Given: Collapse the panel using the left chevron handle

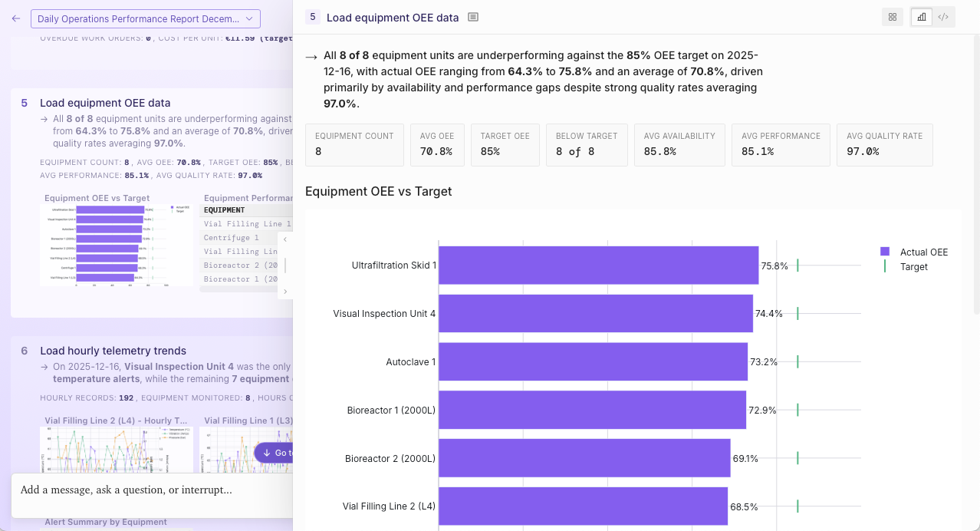Looking at the screenshot, I should [285, 239].
